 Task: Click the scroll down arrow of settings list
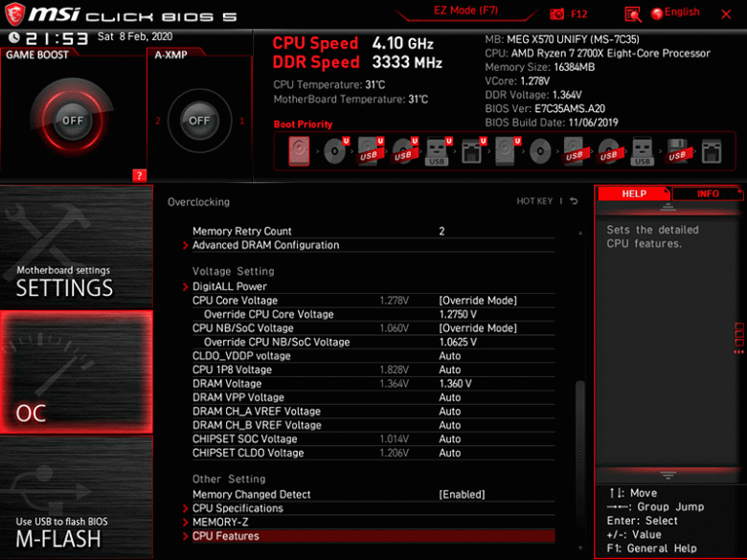tap(580, 549)
